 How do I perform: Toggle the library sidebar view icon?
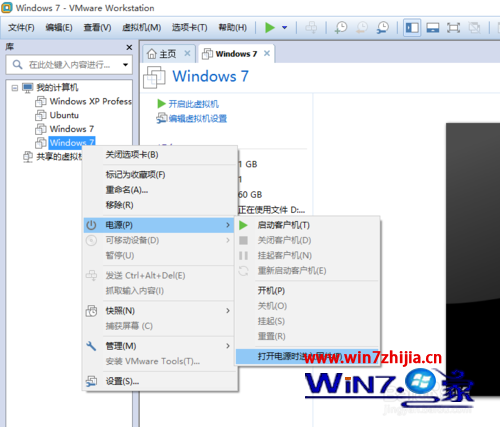pyautogui.click(x=412, y=27)
